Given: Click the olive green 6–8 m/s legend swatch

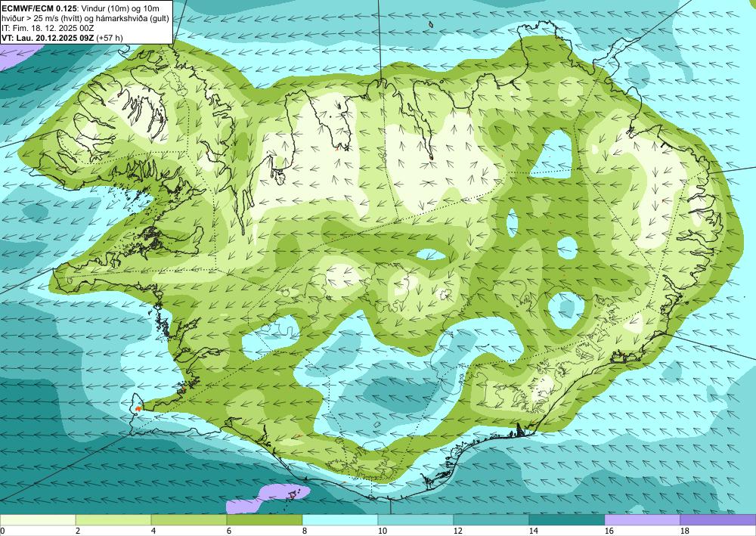Looking at the screenshot, I should coord(264,520).
